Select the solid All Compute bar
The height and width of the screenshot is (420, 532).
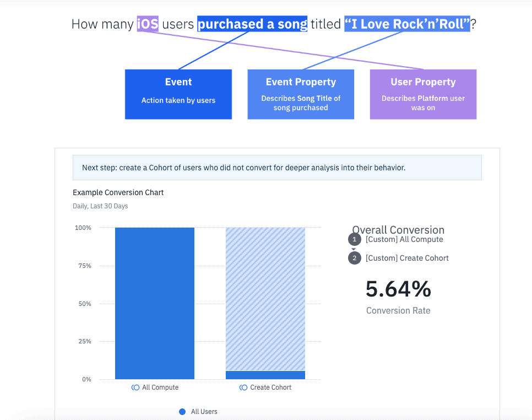point(155,303)
